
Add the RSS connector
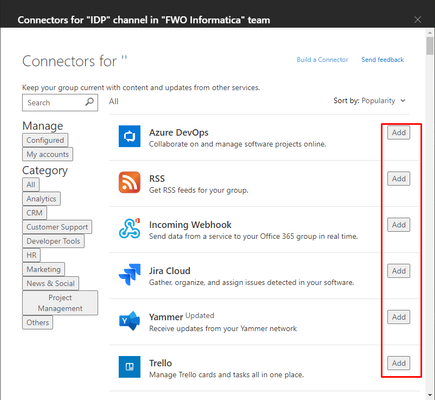399,179
